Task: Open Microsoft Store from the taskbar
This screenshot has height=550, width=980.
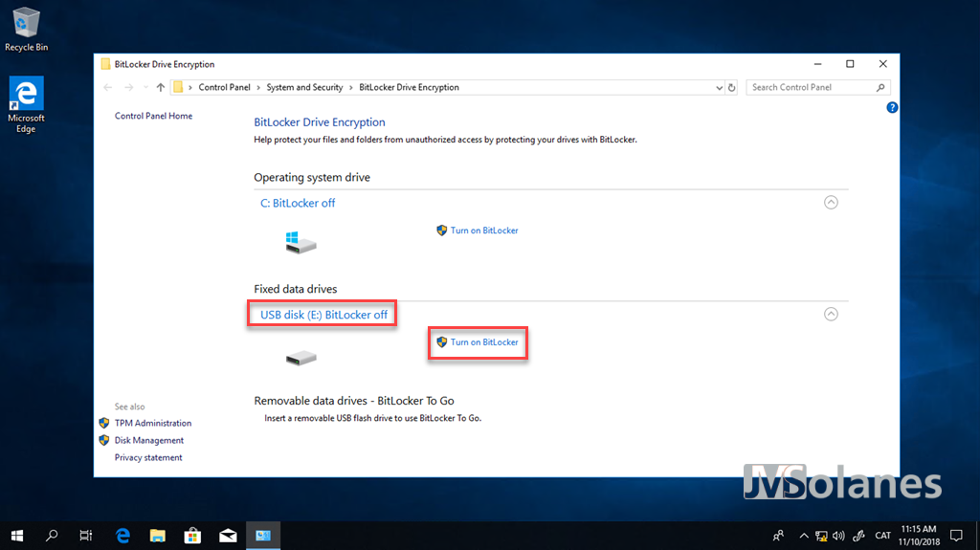Action: pyautogui.click(x=192, y=536)
